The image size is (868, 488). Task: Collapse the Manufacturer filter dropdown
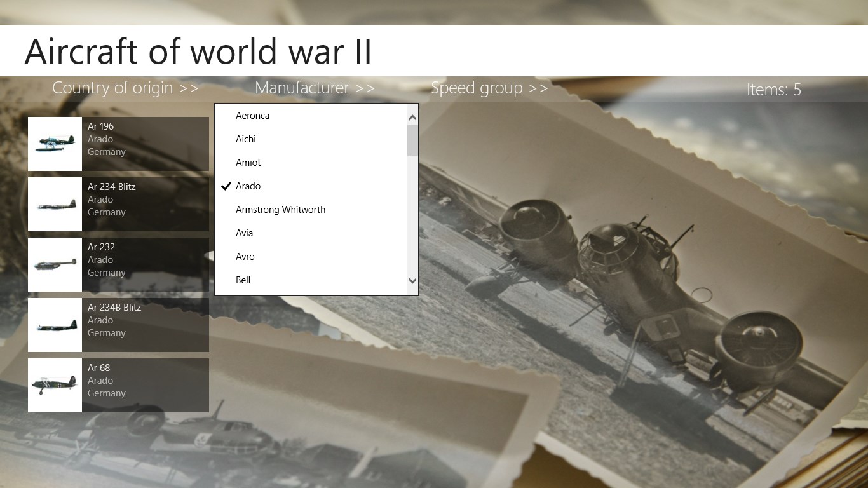[x=315, y=88]
